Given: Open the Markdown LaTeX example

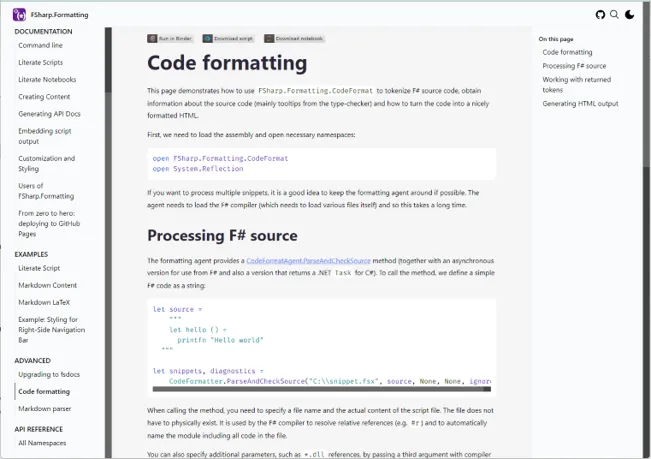Looking at the screenshot, I should [44, 302].
